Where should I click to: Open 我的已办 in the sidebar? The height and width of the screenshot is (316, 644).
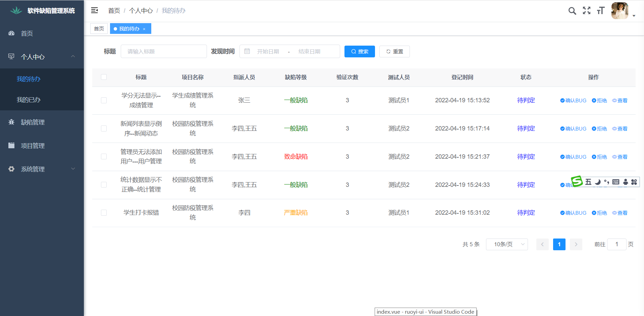point(42,100)
